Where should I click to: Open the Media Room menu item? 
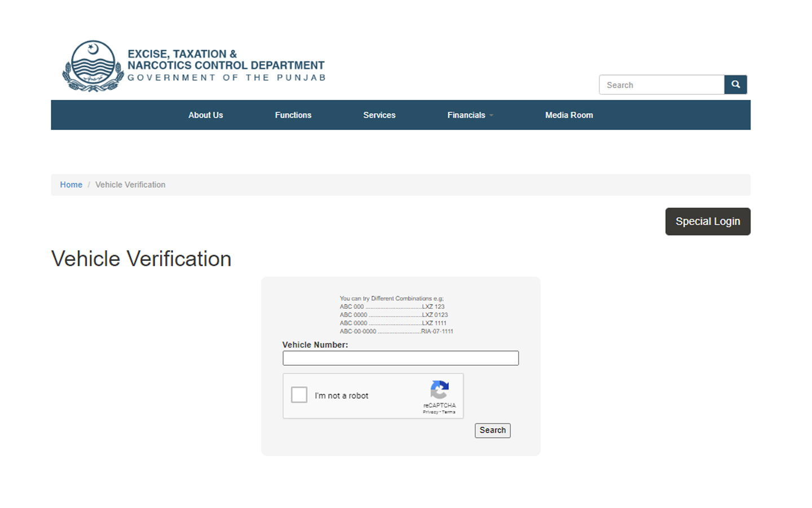(x=569, y=115)
